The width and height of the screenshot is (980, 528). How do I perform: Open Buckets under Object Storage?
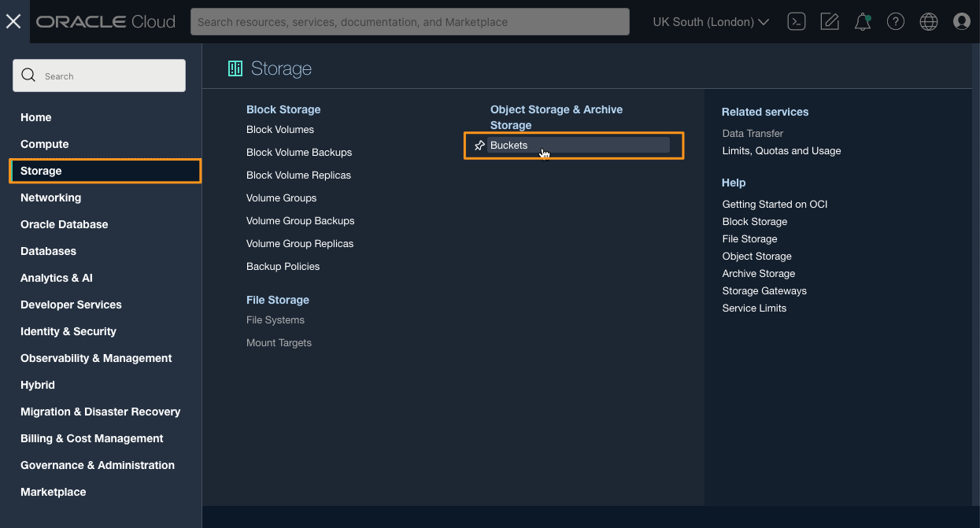(x=509, y=145)
